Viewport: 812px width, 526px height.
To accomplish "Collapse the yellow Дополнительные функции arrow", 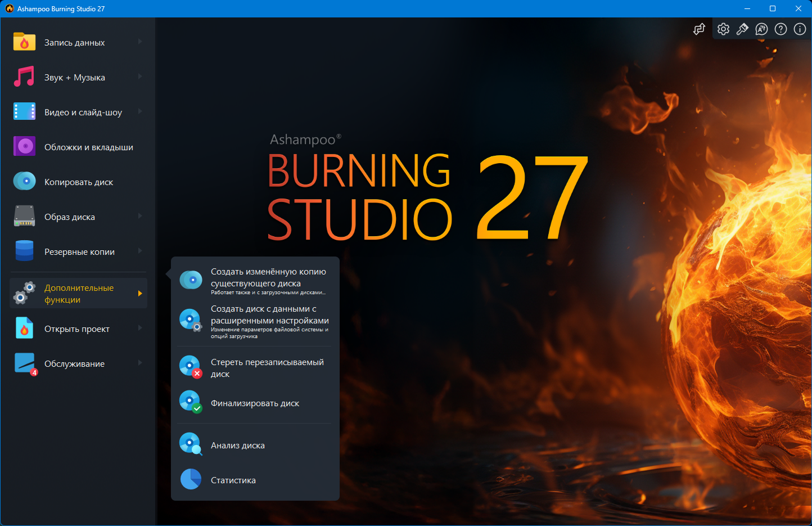I will click(x=140, y=293).
